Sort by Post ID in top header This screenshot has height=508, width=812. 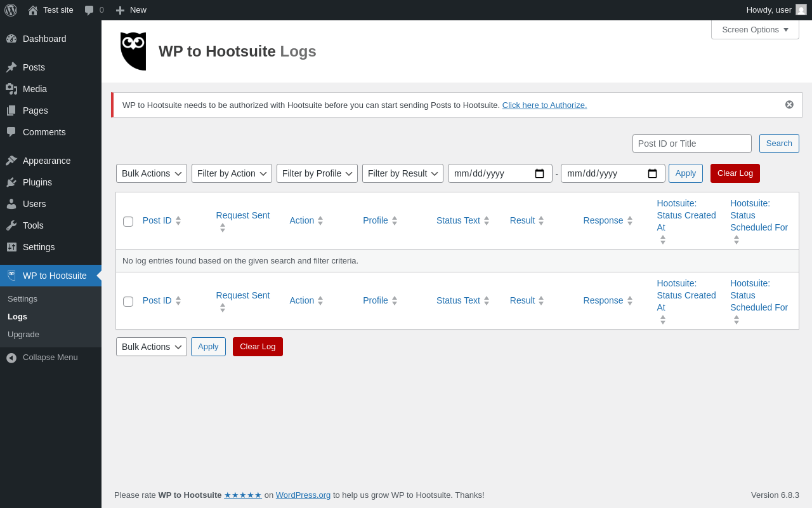(162, 220)
